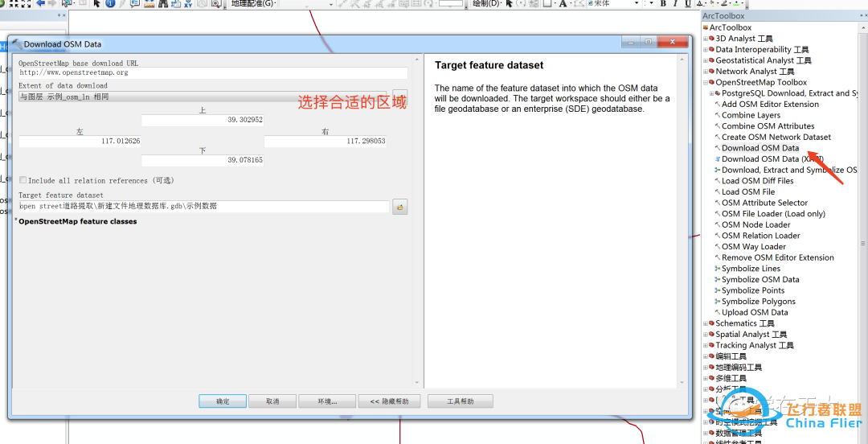The height and width of the screenshot is (444, 868).
Task: Expand the Geostatistical Analyst 工具 toolbox
Action: pyautogui.click(x=706, y=60)
